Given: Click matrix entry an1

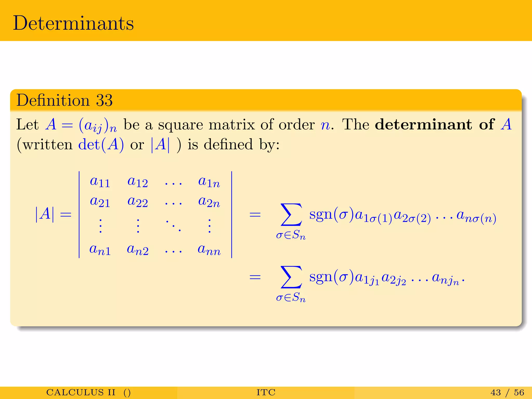Looking at the screenshot, I should tap(100, 249).
